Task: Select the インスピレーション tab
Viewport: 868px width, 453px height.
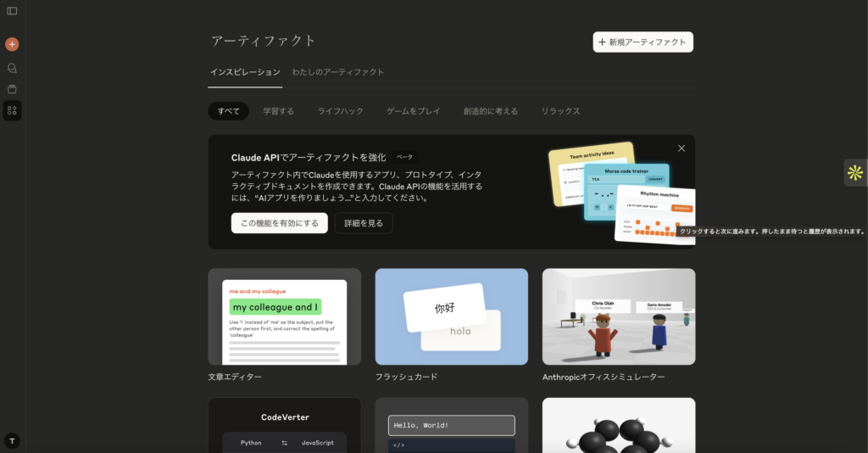Action: click(x=245, y=72)
